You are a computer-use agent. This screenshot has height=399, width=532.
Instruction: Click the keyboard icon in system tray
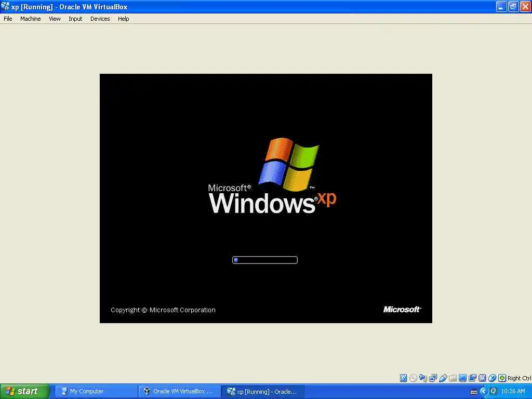474,392
